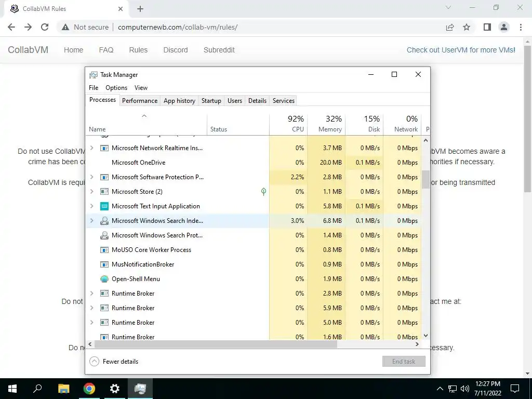Click the scroll down arrow in process list
The width and height of the screenshot is (532, 399).
point(425,336)
